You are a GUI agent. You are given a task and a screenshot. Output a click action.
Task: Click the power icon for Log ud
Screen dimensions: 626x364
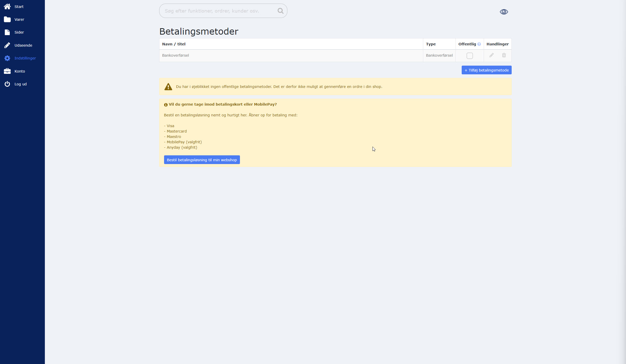tap(7, 84)
